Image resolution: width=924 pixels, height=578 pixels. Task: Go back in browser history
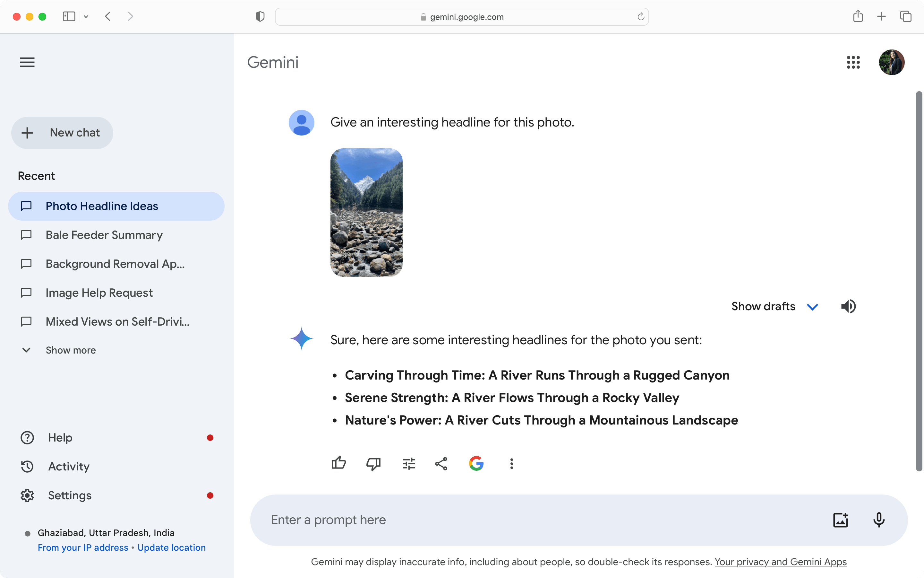point(108,16)
